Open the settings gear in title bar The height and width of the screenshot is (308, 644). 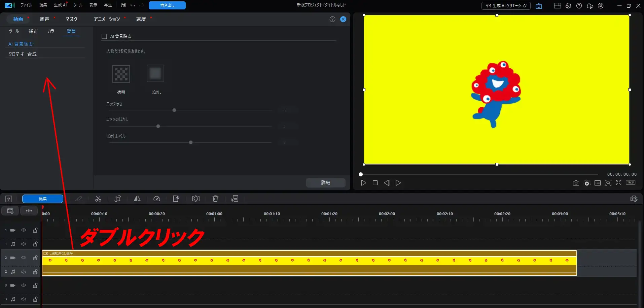click(568, 6)
